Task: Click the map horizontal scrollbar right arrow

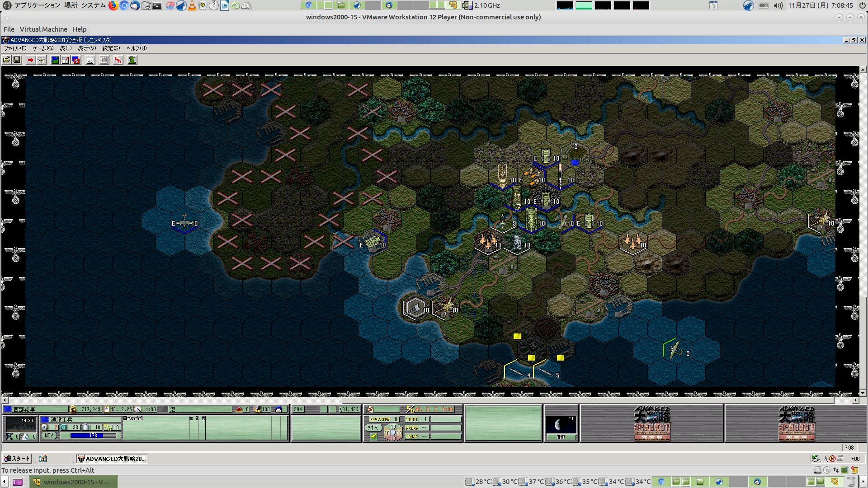Action: point(856,400)
